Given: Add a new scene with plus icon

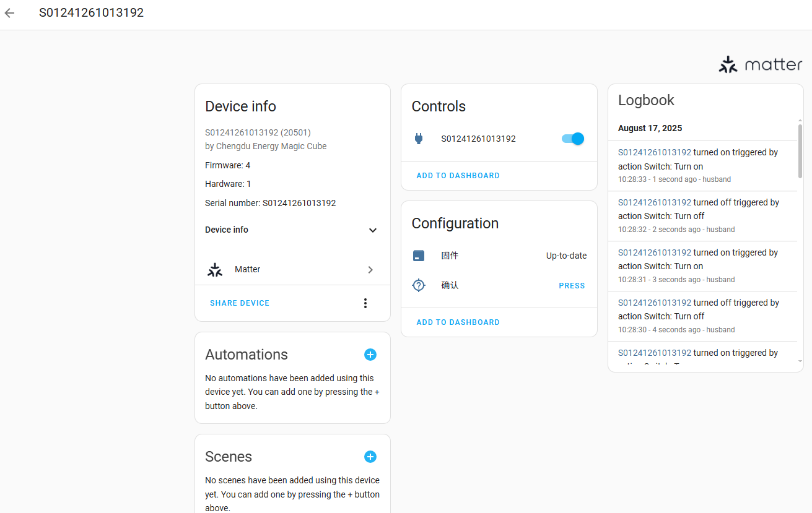Looking at the screenshot, I should [370, 457].
